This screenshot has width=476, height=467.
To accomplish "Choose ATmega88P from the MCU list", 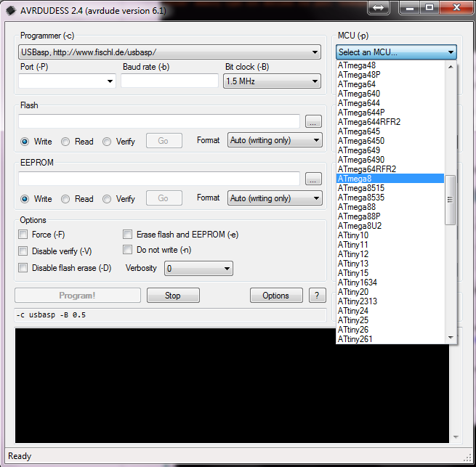I will pyautogui.click(x=390, y=216).
